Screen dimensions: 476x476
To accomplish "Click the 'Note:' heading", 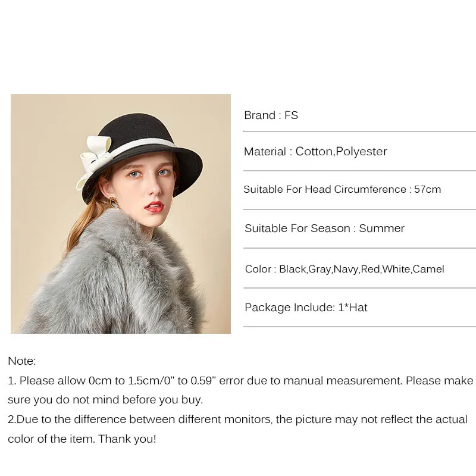I will click(22, 361).
